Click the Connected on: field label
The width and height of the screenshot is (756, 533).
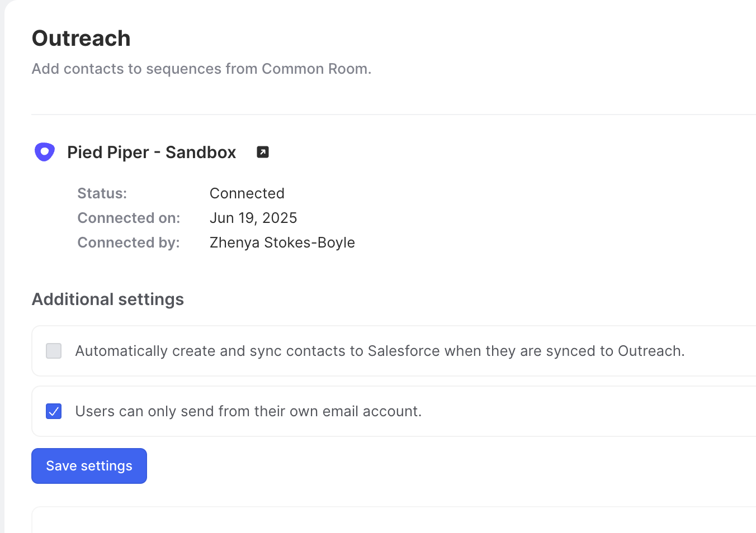[129, 218]
